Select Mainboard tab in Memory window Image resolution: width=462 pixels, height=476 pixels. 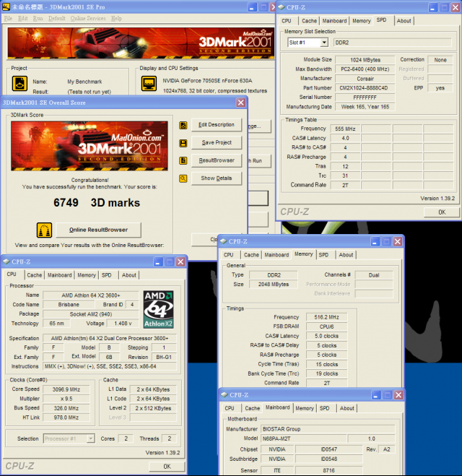pos(276,255)
